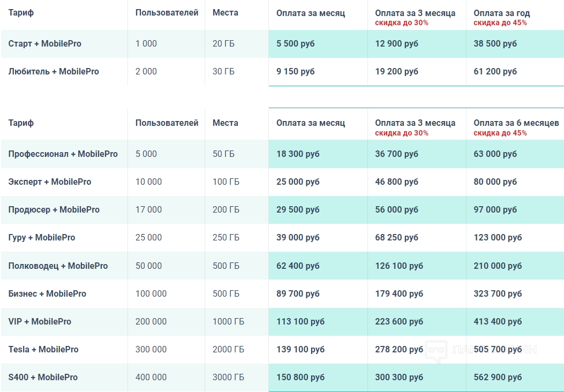
Task: Choose the 5 500 руб monthly price
Action: [296, 44]
